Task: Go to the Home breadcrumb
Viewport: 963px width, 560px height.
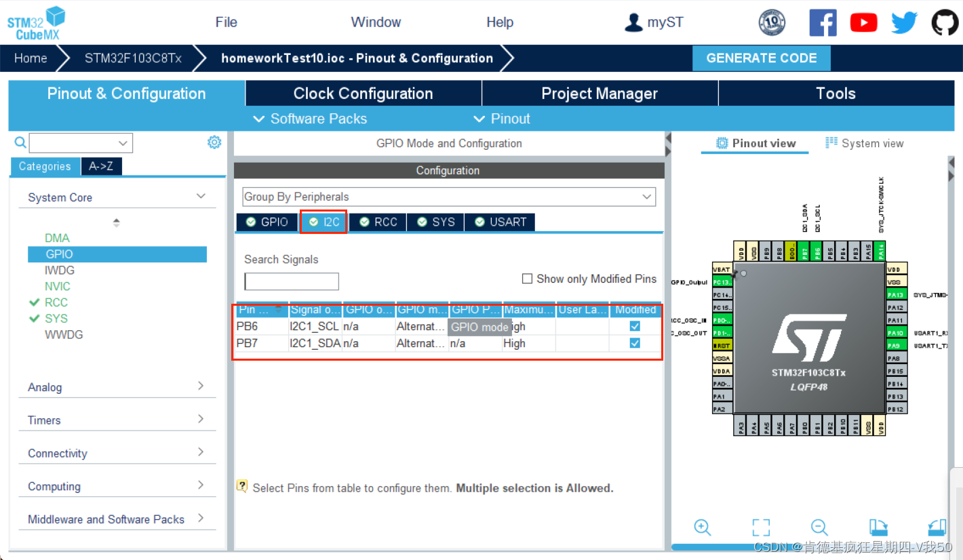Action: 31,58
